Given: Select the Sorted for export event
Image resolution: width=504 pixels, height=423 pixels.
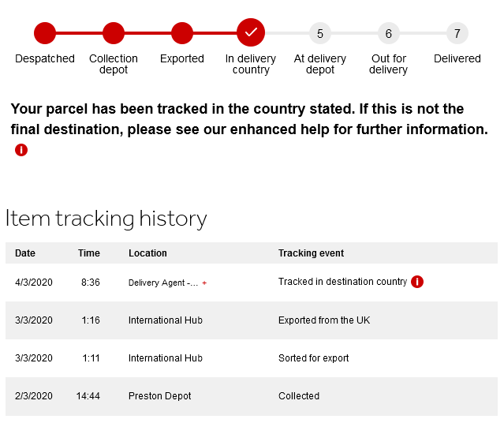Looking at the screenshot, I should click(x=313, y=358).
